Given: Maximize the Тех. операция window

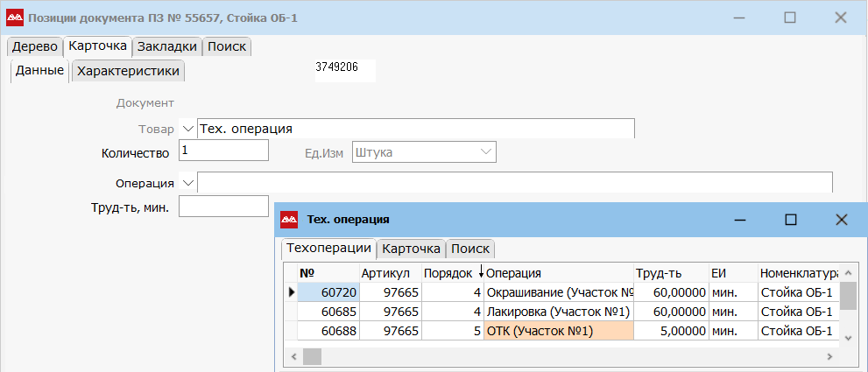Looking at the screenshot, I should coord(790,220).
